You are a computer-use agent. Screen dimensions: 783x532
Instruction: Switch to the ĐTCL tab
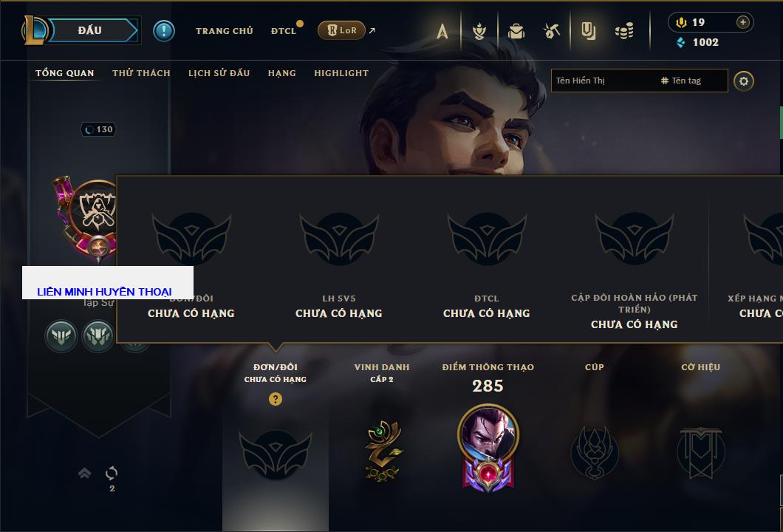pyautogui.click(x=284, y=31)
